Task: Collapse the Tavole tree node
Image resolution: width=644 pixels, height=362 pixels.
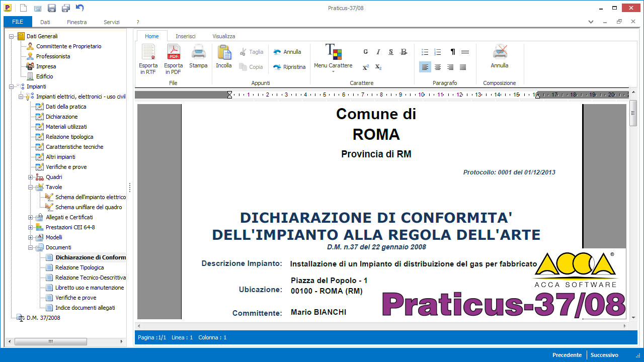Action: coord(31,187)
